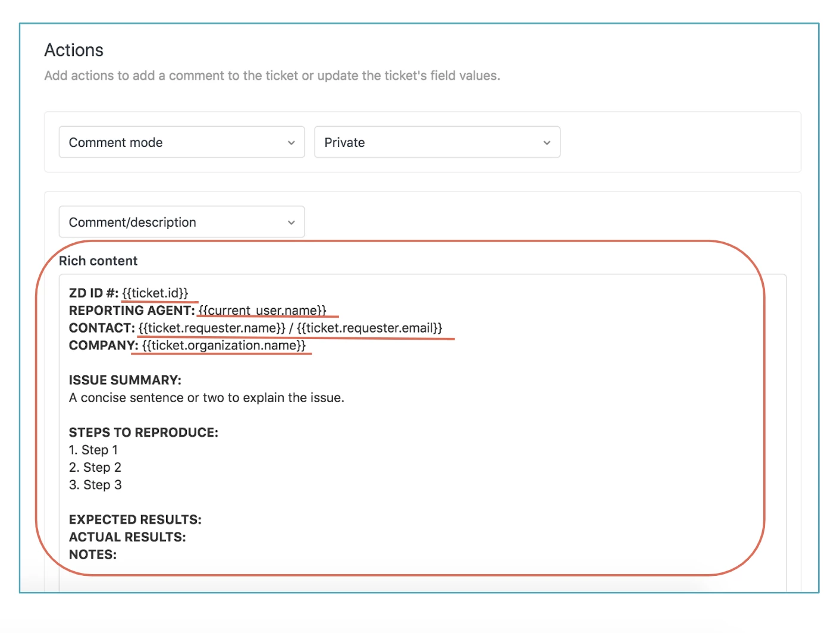Image resolution: width=840 pixels, height=633 pixels.
Task: Click the {{ticket.requester.email}} placeholder
Action: [369, 328]
